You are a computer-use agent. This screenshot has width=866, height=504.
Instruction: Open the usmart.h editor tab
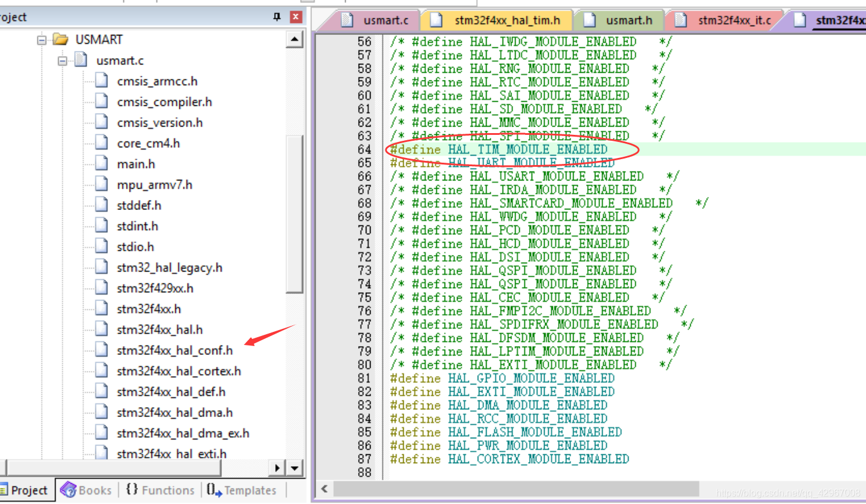619,20
